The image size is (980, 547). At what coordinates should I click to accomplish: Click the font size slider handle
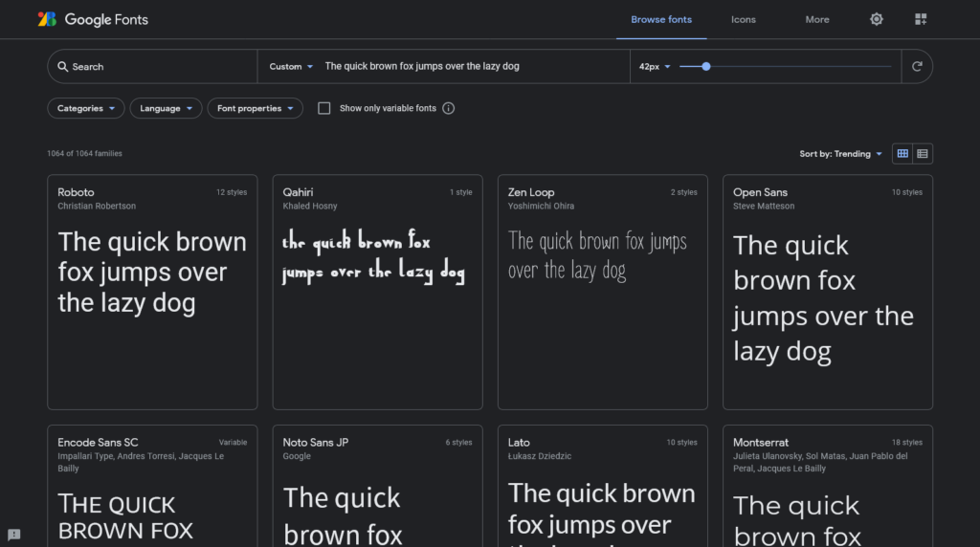(705, 66)
